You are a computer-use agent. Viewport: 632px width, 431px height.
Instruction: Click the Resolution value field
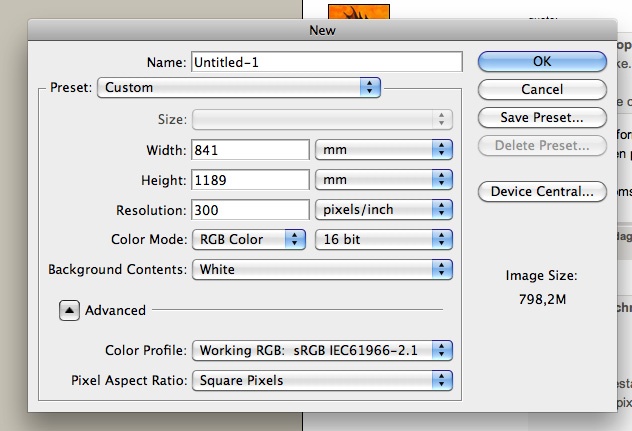click(x=249, y=210)
